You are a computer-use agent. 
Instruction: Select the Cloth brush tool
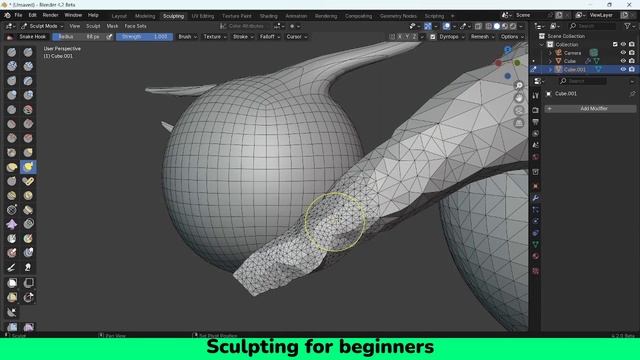11,224
